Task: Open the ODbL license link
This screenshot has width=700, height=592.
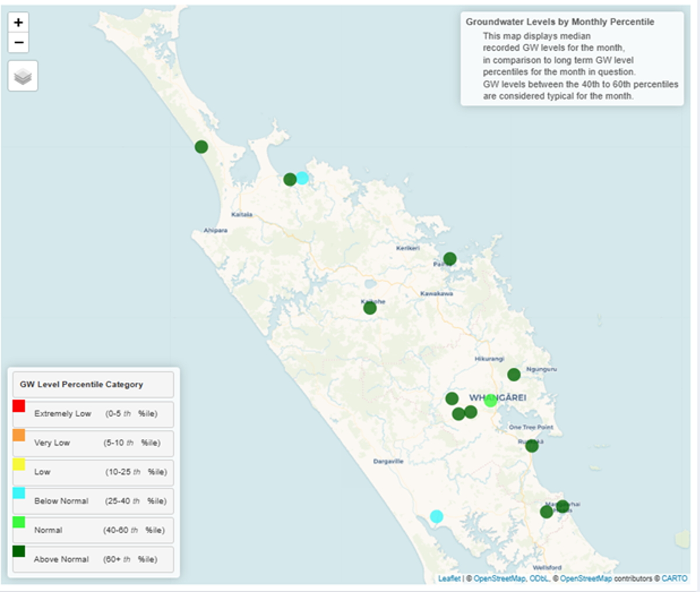Action: pos(538,579)
